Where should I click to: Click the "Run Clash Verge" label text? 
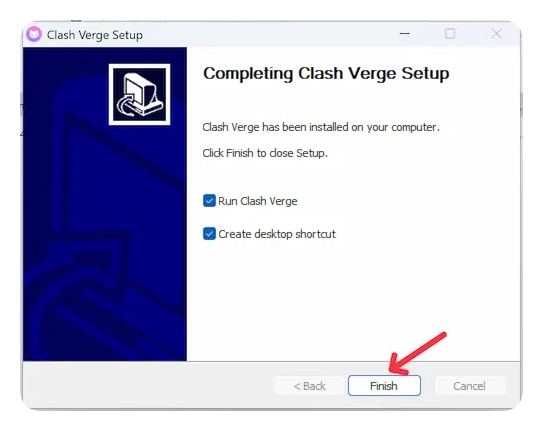coord(258,201)
